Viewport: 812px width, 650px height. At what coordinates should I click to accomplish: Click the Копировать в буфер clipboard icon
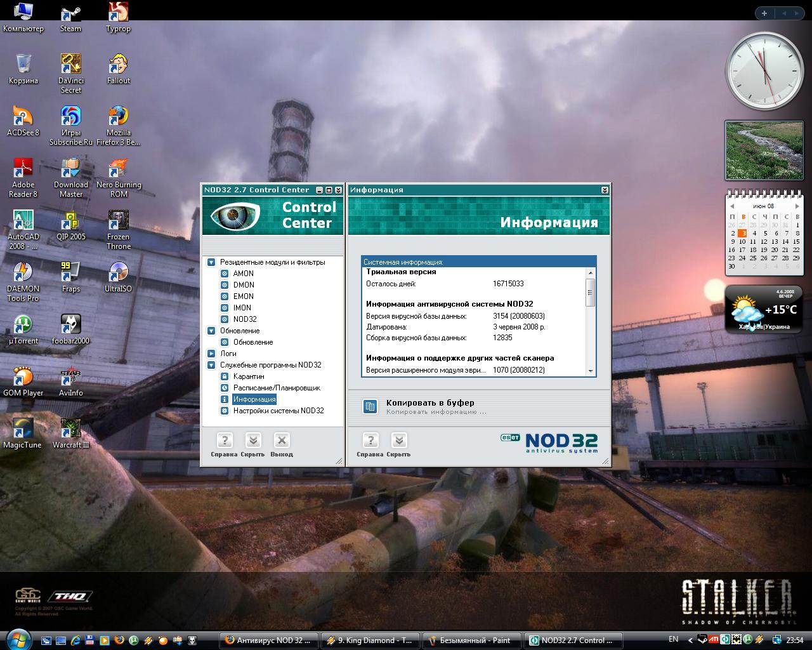click(x=370, y=406)
